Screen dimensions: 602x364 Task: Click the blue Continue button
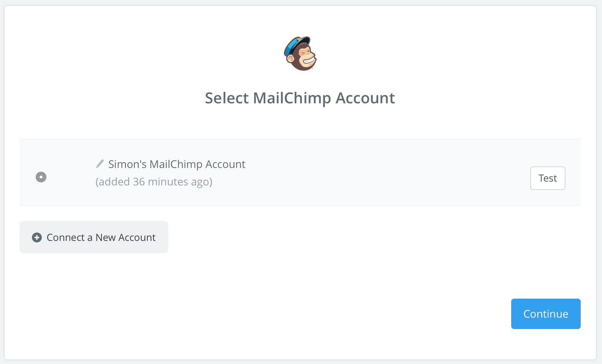point(546,314)
